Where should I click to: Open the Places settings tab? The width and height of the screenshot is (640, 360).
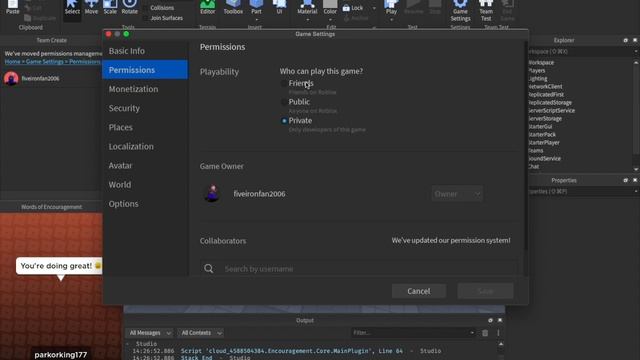[x=145, y=127]
